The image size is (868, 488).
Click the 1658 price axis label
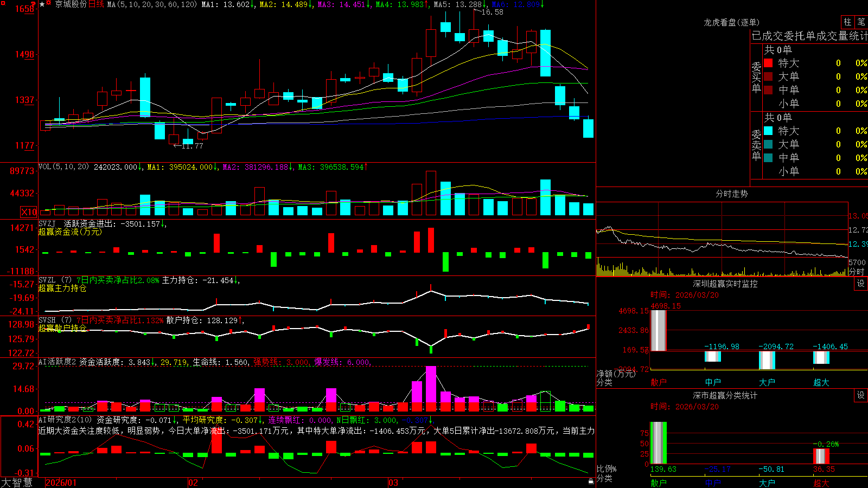(24, 9)
